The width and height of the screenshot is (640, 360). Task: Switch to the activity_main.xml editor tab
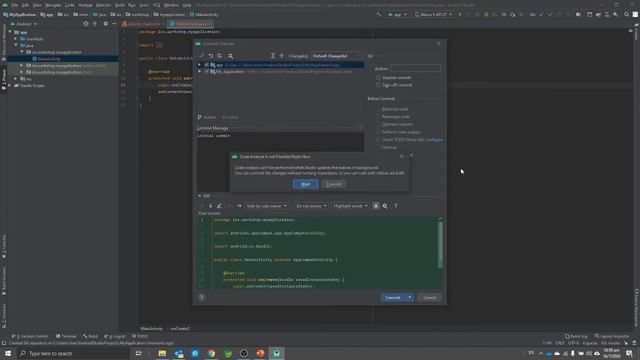141,24
